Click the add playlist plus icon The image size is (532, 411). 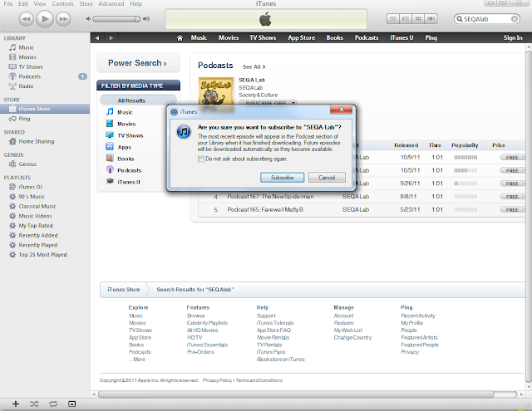(x=16, y=404)
